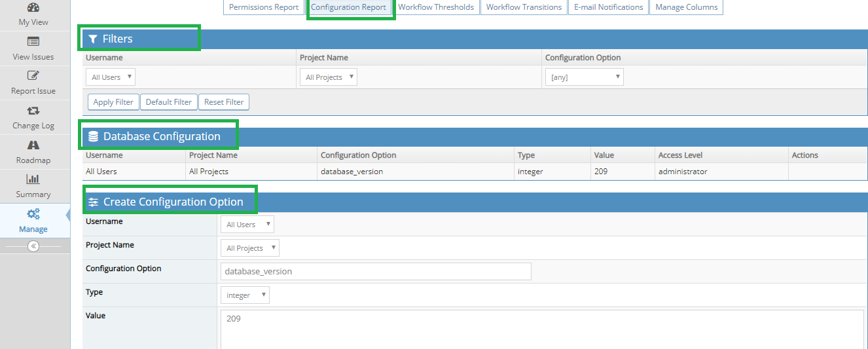This screenshot has height=349, width=868.
Task: Open the My View dashboard icon
Action: [33, 8]
